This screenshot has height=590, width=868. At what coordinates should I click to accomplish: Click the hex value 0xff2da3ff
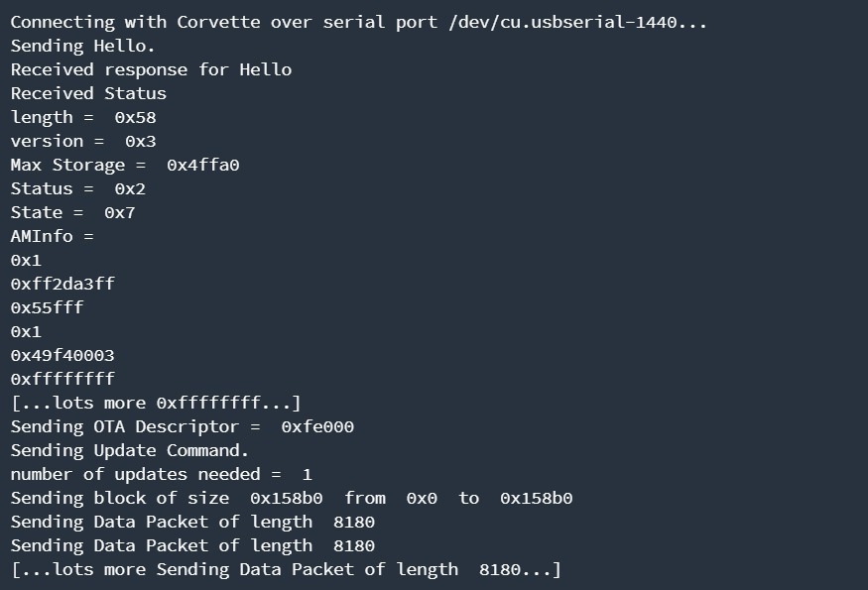pyautogui.click(x=62, y=285)
